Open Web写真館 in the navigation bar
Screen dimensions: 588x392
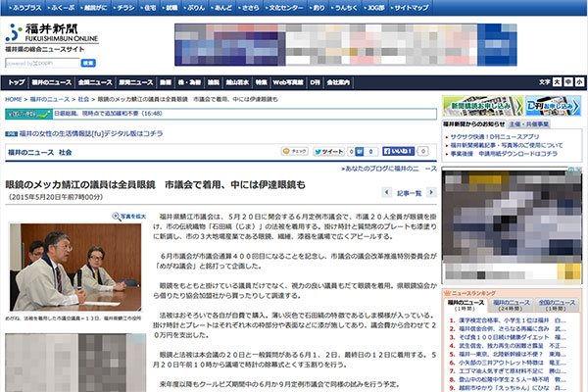coord(288,82)
